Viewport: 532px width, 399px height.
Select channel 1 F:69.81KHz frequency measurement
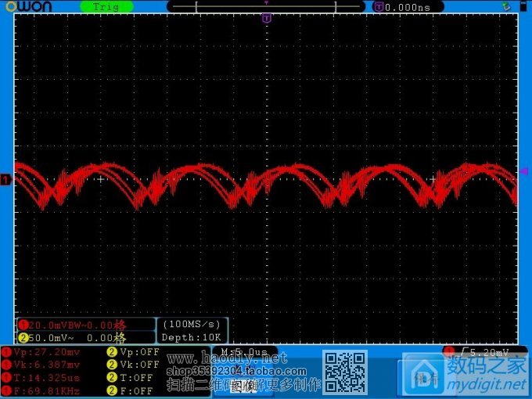click(50, 390)
